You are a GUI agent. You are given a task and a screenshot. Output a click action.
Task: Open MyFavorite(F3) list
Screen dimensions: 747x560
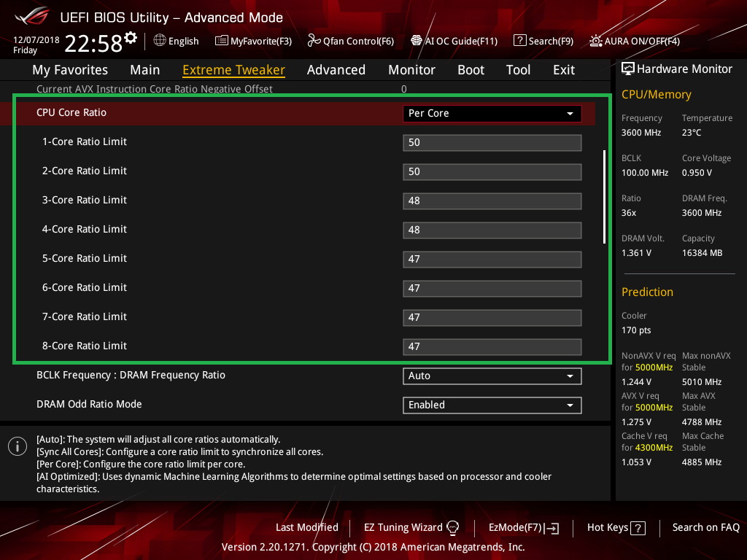253,41
